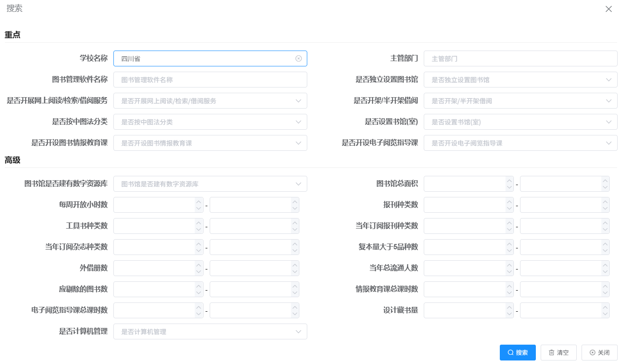The width and height of the screenshot is (622, 364).
Task: Open the 是否按中图法分类 dropdown
Action: click(210, 122)
